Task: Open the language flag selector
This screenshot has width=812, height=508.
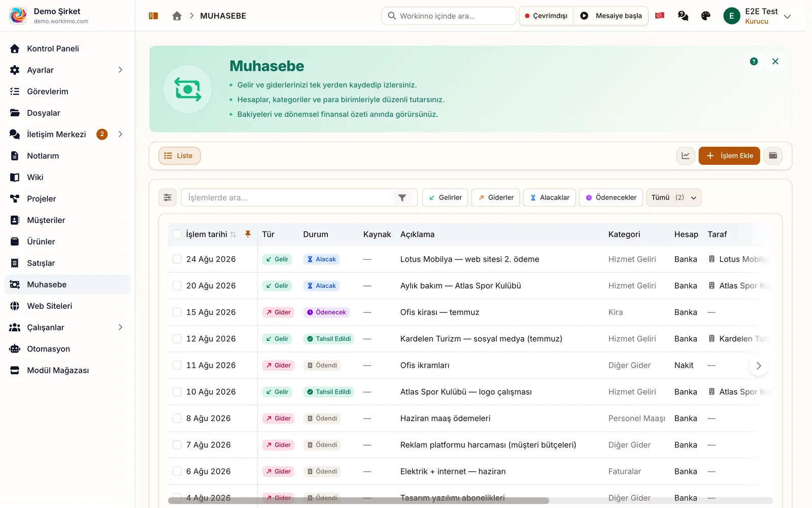Action: pyautogui.click(x=660, y=16)
